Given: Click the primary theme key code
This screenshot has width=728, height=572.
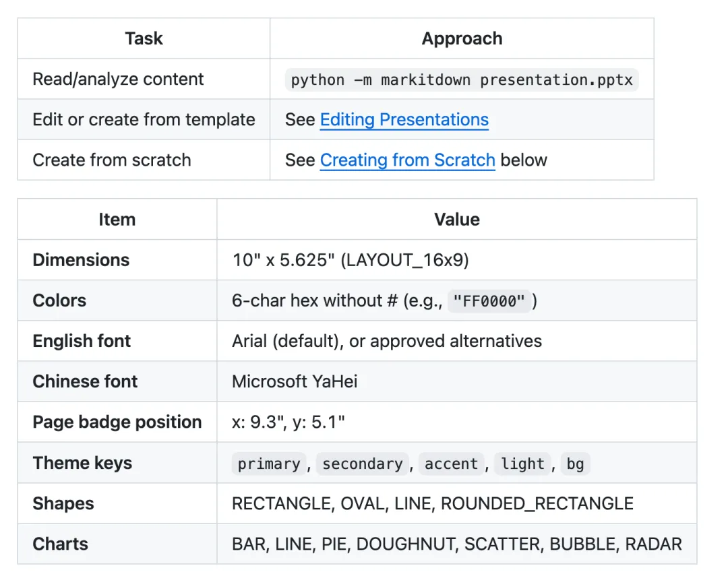Looking at the screenshot, I should 269,464.
